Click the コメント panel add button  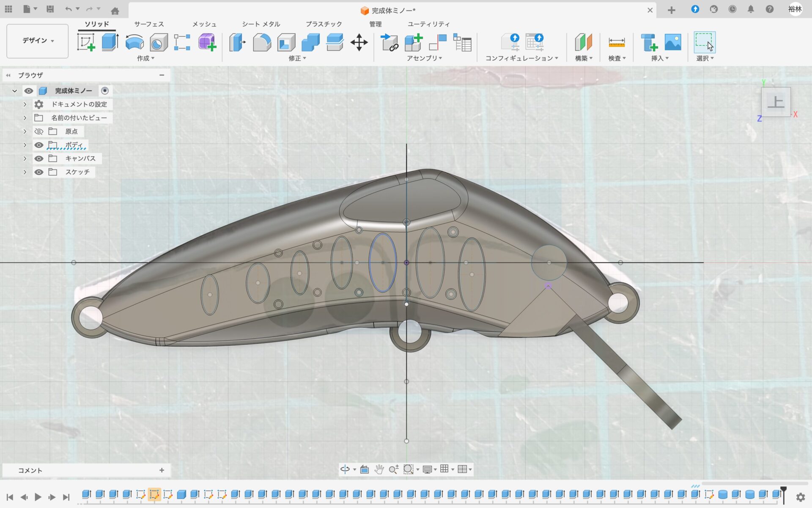point(162,470)
